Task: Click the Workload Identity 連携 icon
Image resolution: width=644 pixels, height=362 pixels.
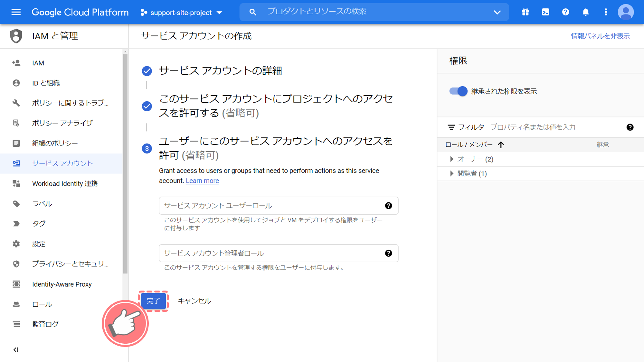Action: coord(16,183)
